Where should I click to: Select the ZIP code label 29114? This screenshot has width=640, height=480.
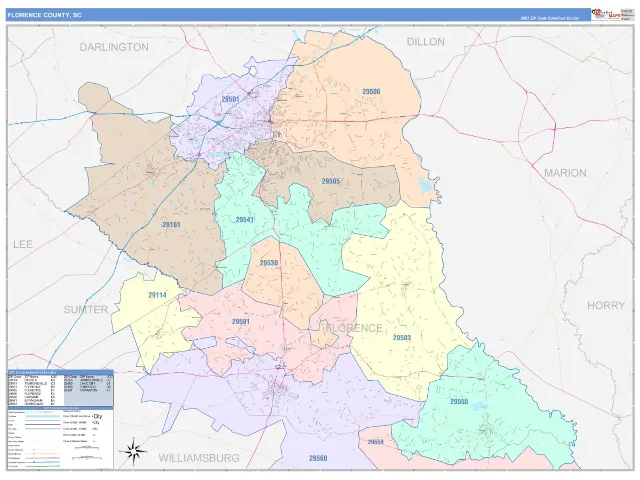tap(158, 295)
